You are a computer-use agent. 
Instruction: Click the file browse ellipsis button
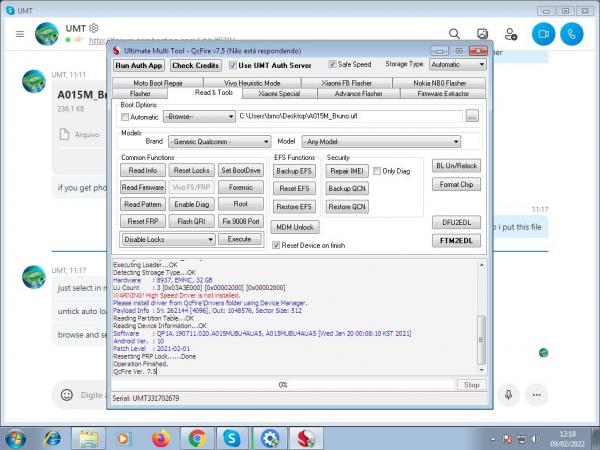point(472,116)
